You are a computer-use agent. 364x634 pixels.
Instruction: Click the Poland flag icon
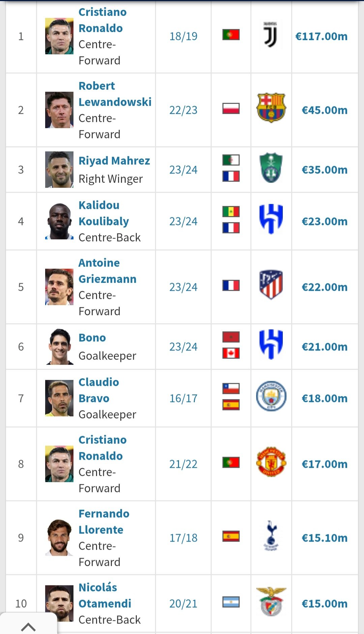click(x=231, y=108)
